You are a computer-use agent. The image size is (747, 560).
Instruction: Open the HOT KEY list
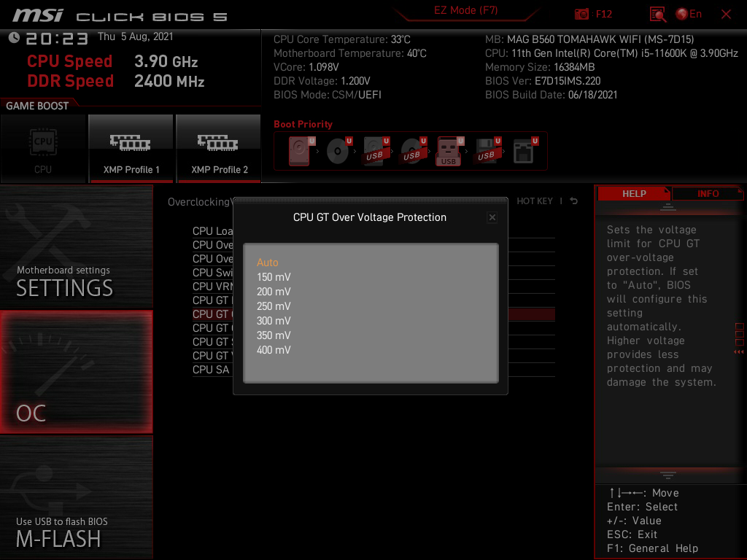535,201
